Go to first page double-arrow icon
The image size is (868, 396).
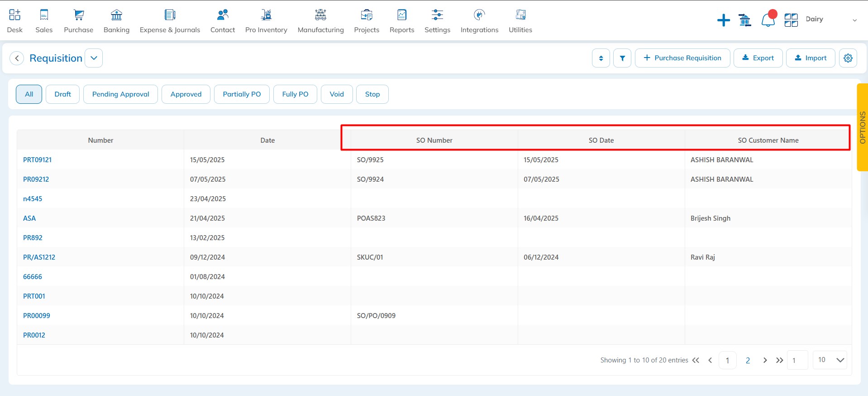pos(696,360)
